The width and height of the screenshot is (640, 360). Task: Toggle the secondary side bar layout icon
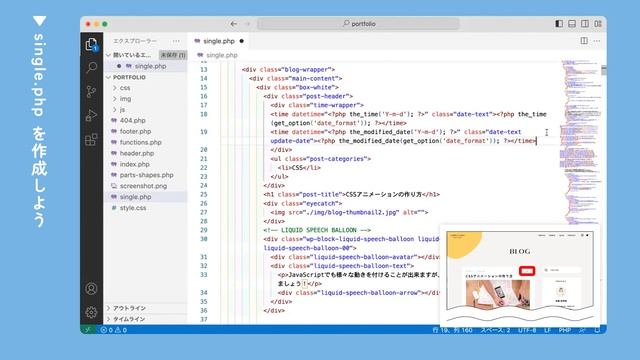[585, 24]
